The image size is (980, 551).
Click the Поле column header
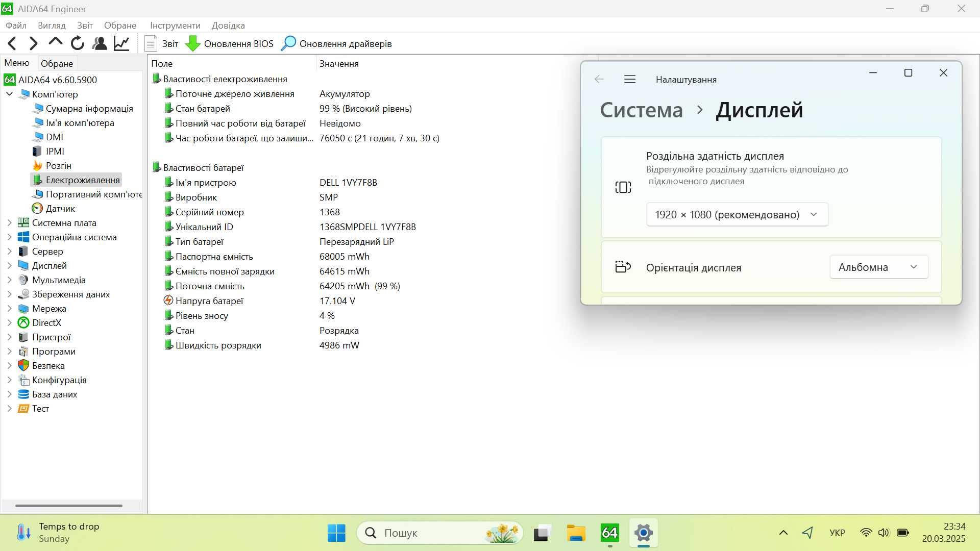(x=232, y=64)
